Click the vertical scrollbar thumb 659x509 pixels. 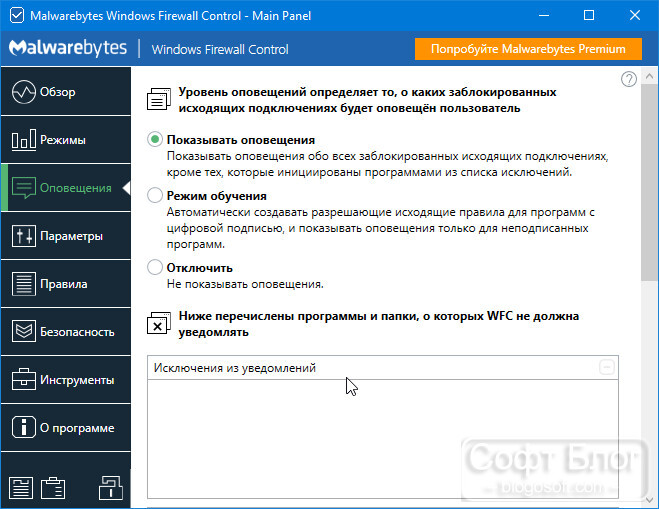pos(649,182)
